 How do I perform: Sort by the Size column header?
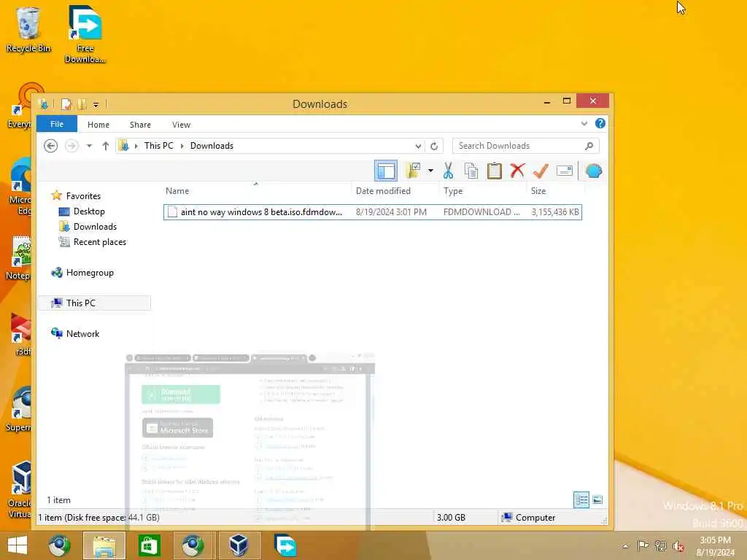tap(538, 191)
